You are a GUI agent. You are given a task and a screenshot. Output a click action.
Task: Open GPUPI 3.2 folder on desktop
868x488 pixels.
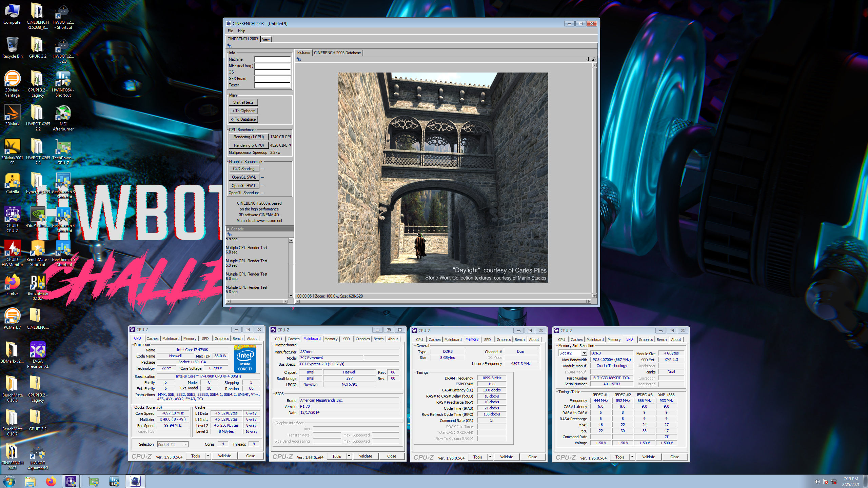(x=38, y=48)
